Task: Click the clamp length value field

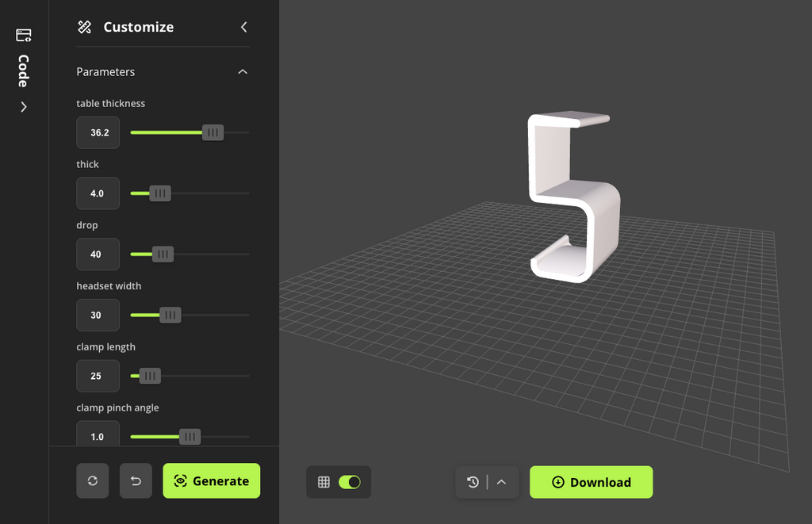Action: pos(98,376)
